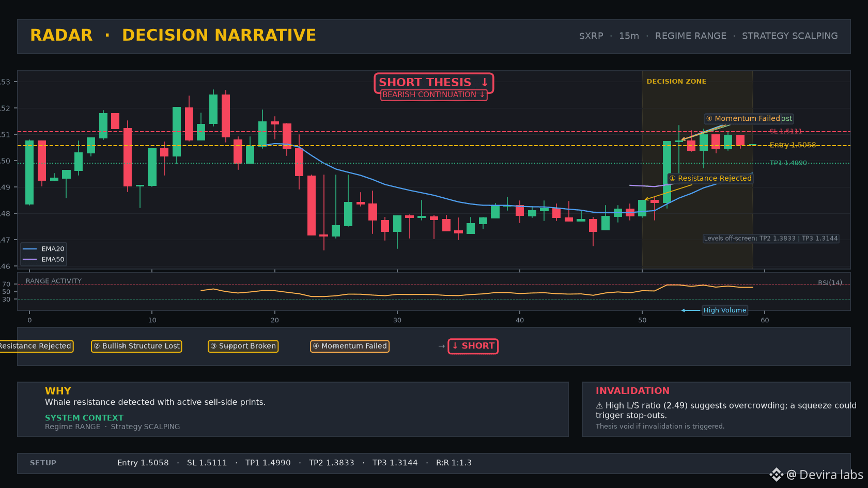Screen dimensions: 868x488
Task: Click the SETUP label
Action: [43, 463]
